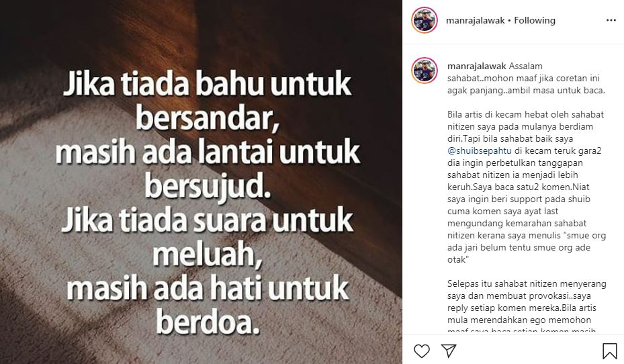The height and width of the screenshot is (364, 624).
Task: Click the quote line 'Jika tiada suara untuk'
Action: (x=207, y=221)
